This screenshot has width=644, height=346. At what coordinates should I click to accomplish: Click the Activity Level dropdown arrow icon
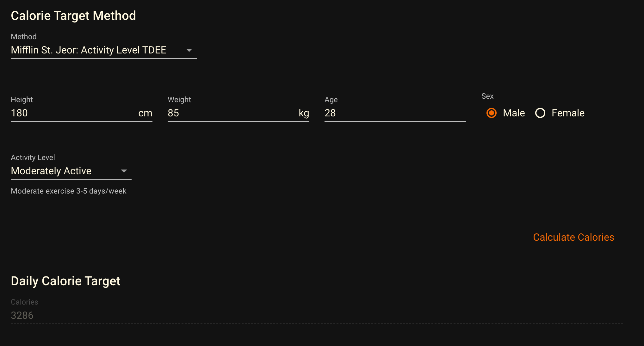124,171
